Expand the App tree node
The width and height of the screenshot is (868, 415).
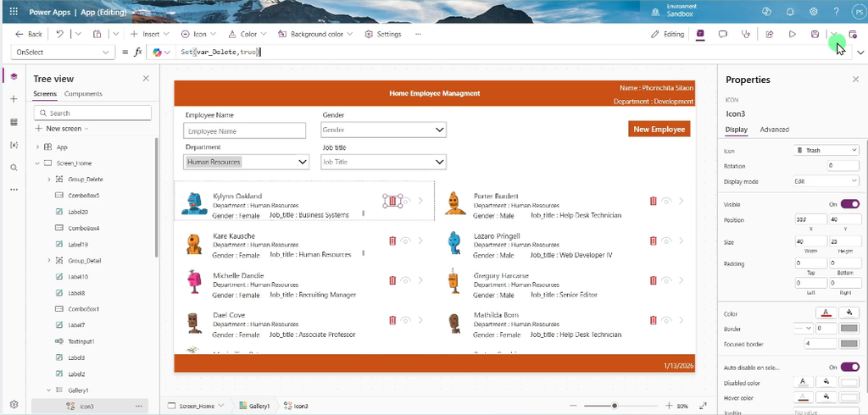pyautogui.click(x=37, y=147)
